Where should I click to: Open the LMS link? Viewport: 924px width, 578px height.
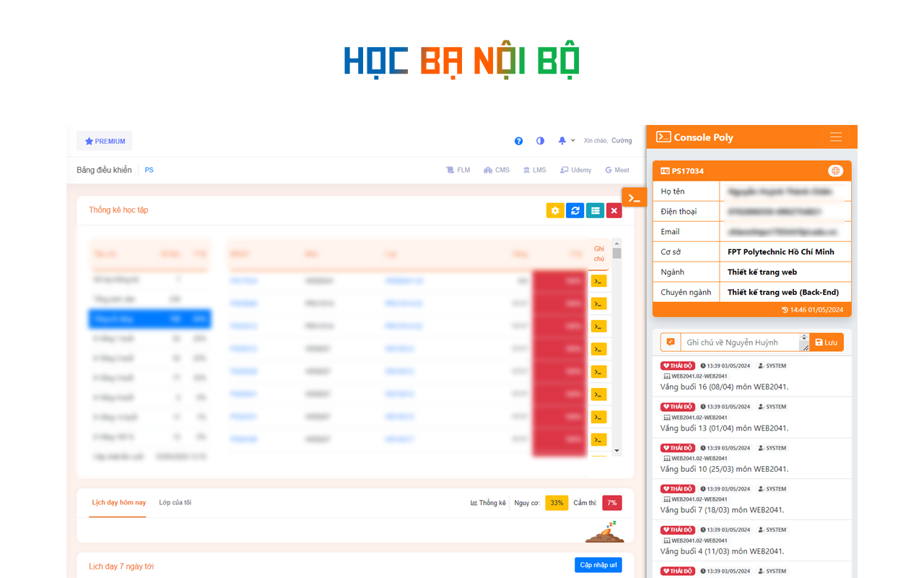[534, 170]
